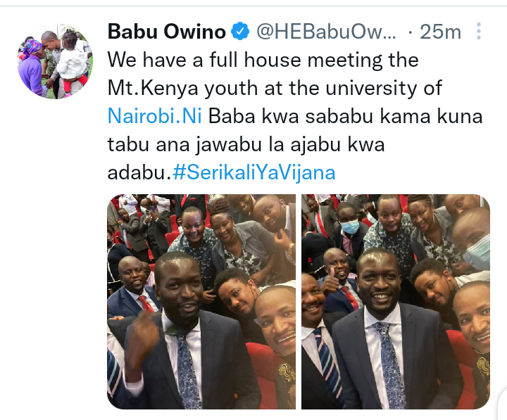This screenshot has width=507, height=420.
Task: Select the thumbs-up man in right photo
Action: 338,278
